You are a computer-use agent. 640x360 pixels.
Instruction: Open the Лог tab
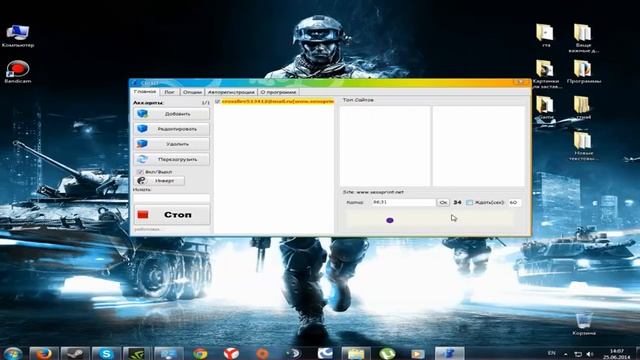click(169, 92)
